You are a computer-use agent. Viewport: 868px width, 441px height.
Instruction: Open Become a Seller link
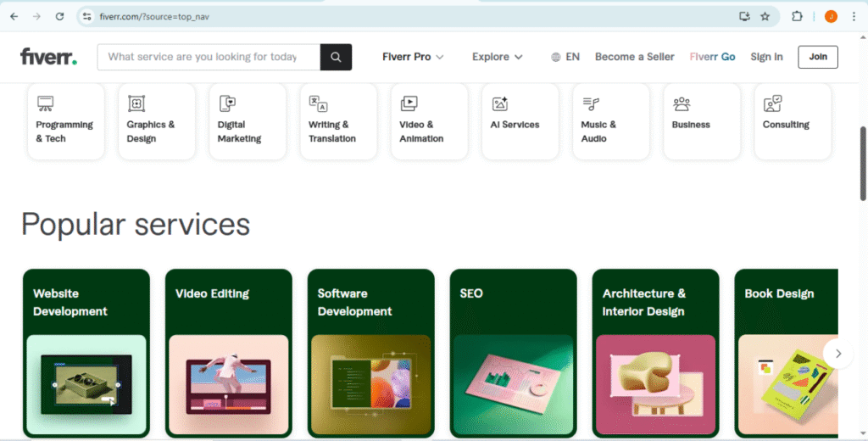tap(634, 57)
